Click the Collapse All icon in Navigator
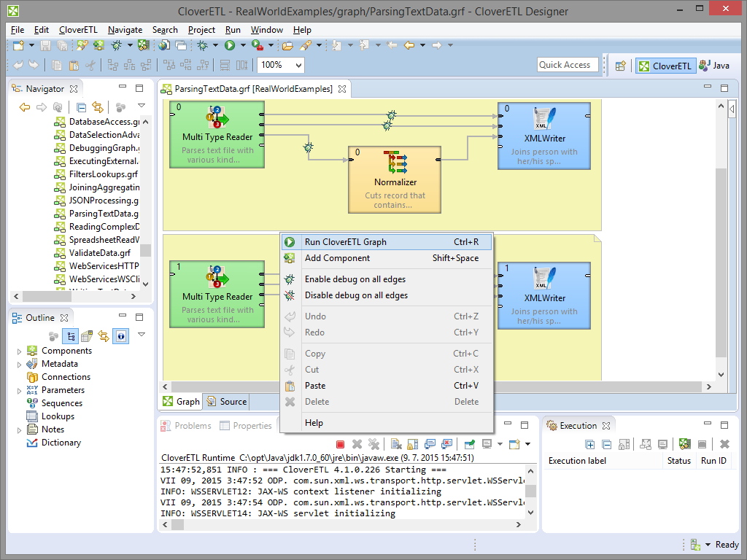This screenshot has height=560, width=747. 81,107
